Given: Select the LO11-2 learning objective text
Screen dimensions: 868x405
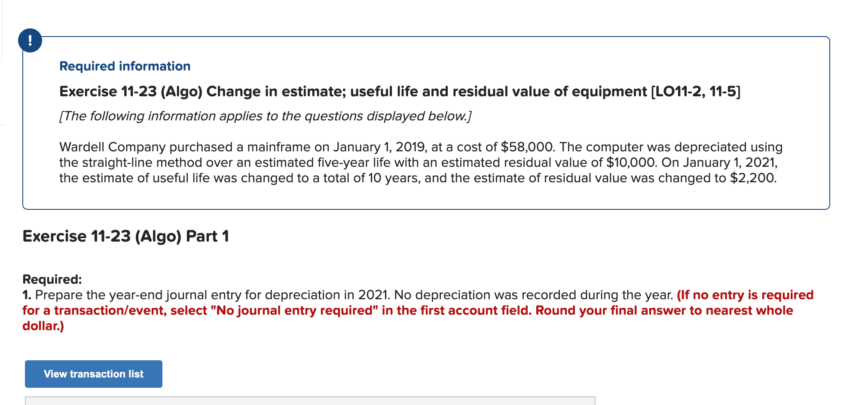Looking at the screenshot, I should coord(697,91).
